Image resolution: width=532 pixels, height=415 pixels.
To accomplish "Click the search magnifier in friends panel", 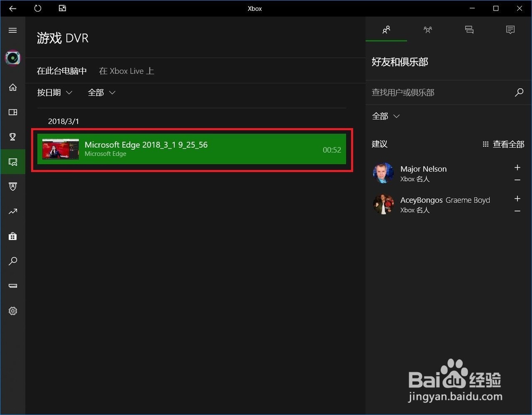I will (x=519, y=92).
